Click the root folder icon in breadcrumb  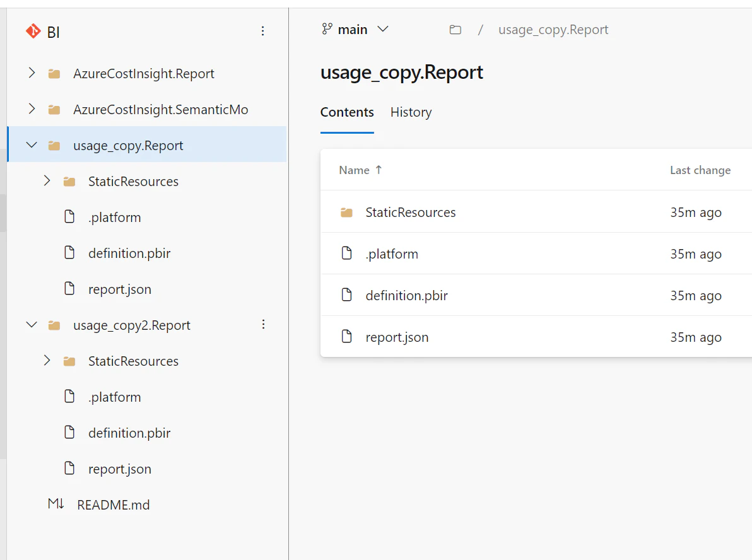click(455, 30)
